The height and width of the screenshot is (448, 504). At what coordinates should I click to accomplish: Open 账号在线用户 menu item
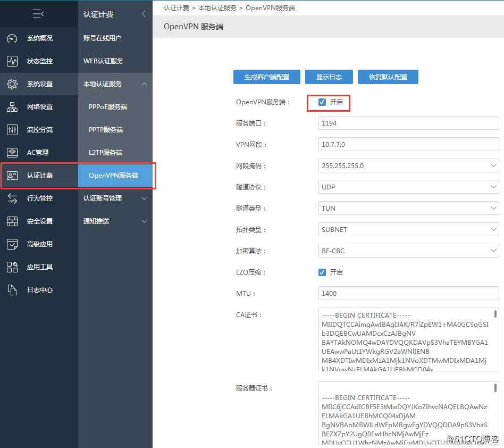coord(115,38)
